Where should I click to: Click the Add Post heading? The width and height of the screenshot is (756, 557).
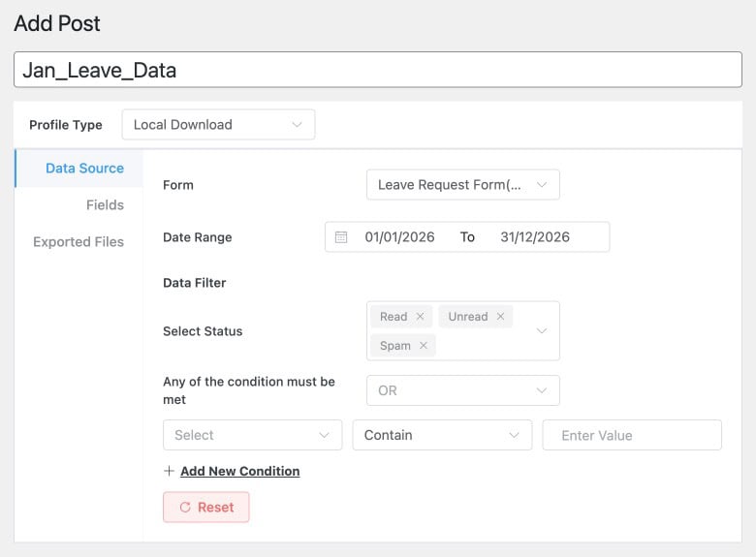[57, 23]
